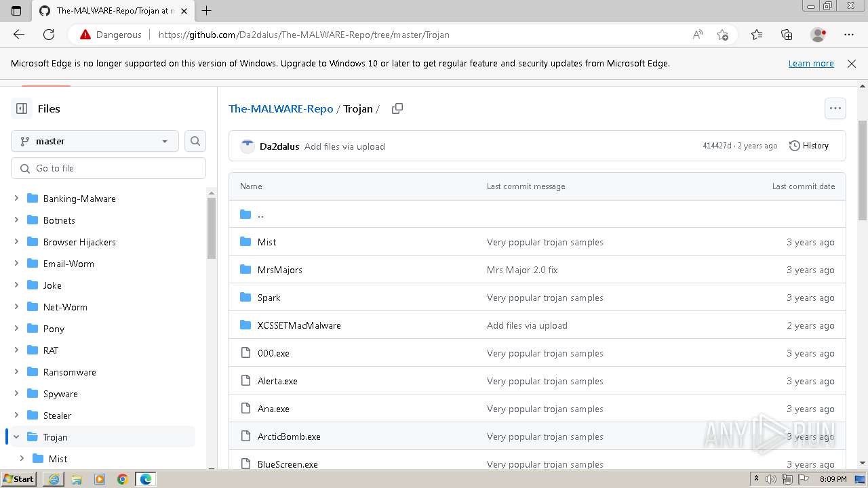Focus the Go to file field
This screenshot has height=488, width=868.
(x=108, y=168)
